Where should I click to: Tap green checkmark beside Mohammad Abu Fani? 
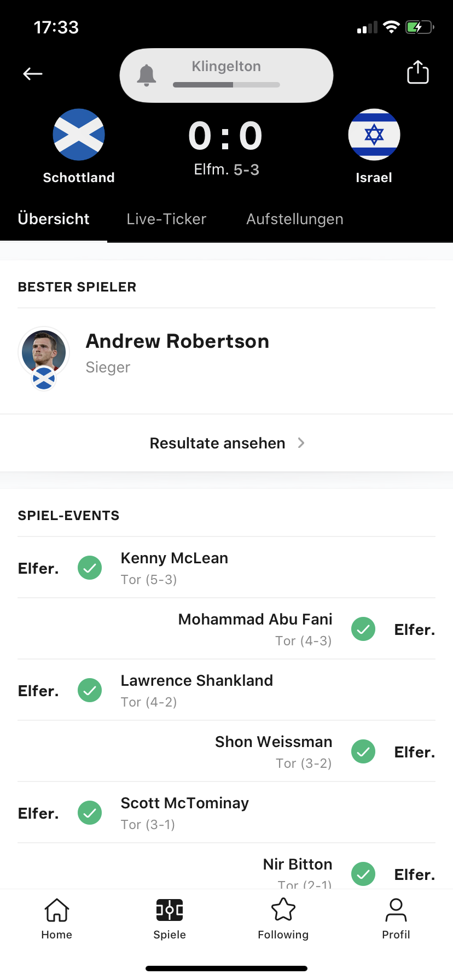click(x=363, y=629)
